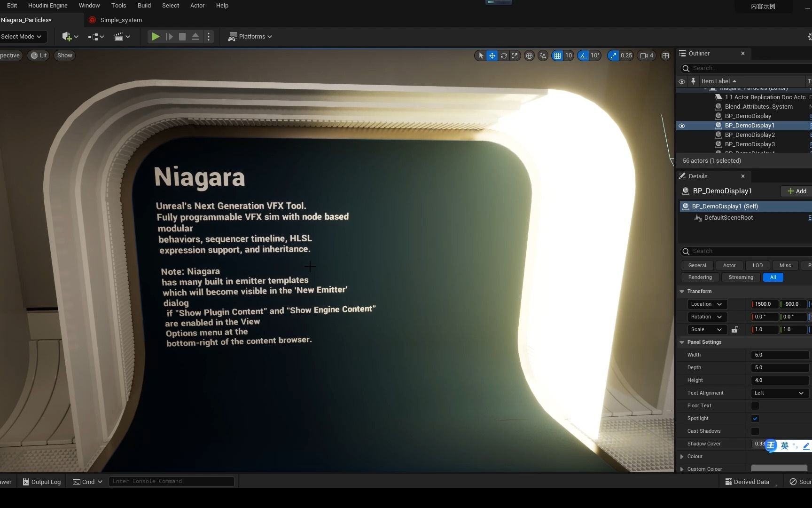
Task: Click the Add component button
Action: [x=796, y=191]
